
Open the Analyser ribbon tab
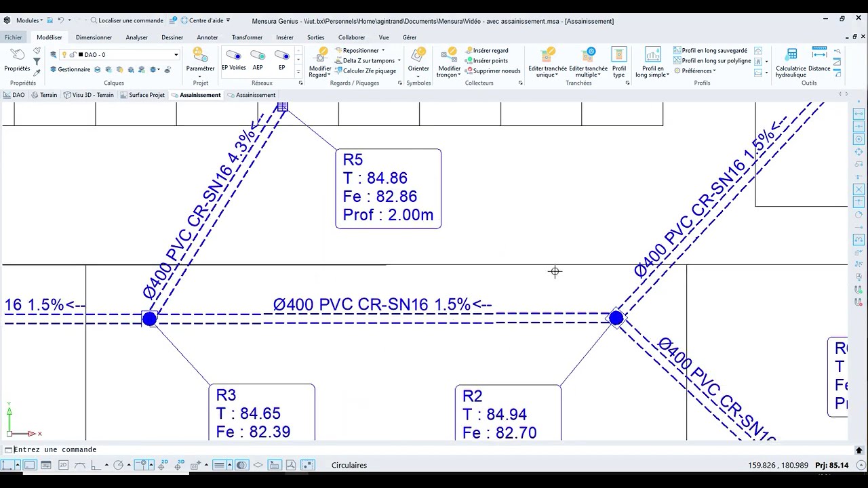coord(136,37)
